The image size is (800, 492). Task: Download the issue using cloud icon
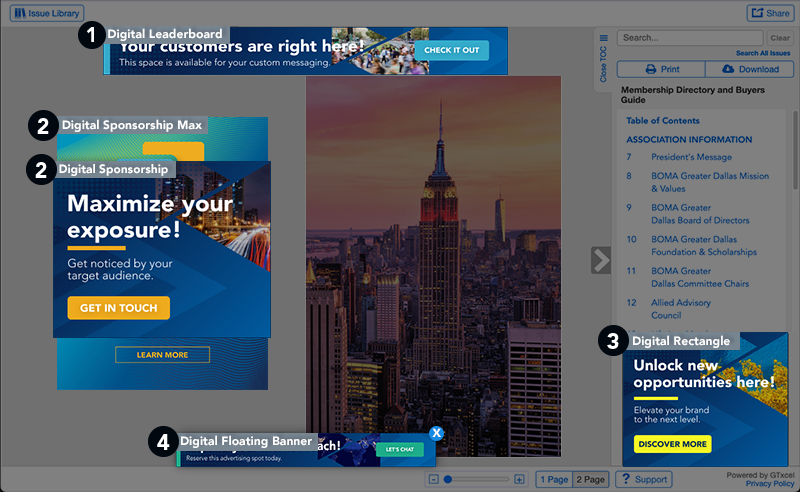(749, 69)
